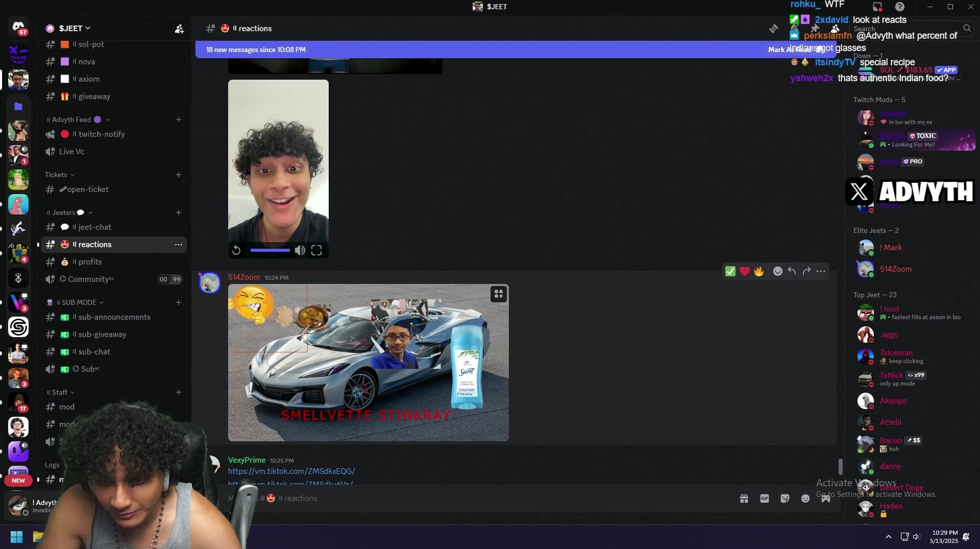Image resolution: width=980 pixels, height=549 pixels.
Task: Open the swirl logo server in server list
Action: [x=18, y=327]
